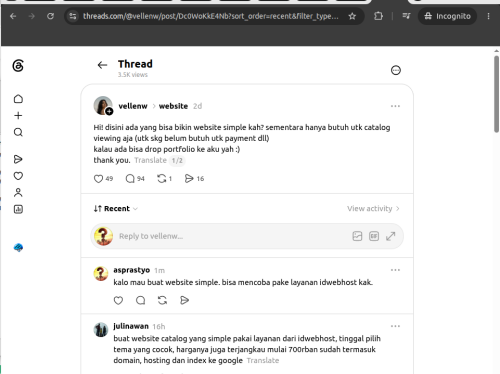Click the page vertical scrollbar
This screenshot has height=374, width=500.
pos(496,94)
